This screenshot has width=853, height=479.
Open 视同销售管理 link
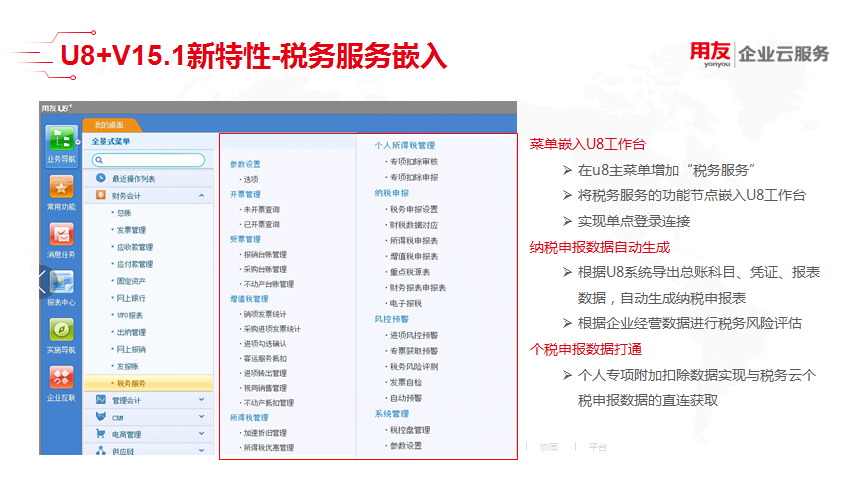point(265,388)
